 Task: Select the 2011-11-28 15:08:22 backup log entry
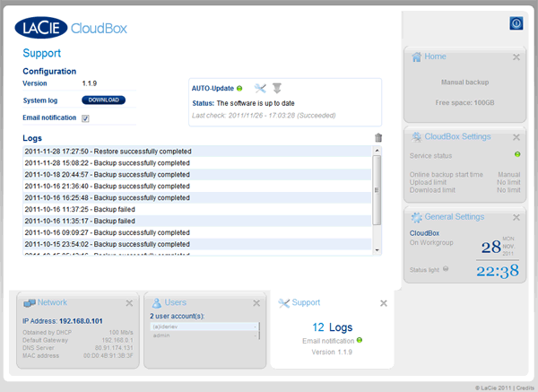(197, 163)
